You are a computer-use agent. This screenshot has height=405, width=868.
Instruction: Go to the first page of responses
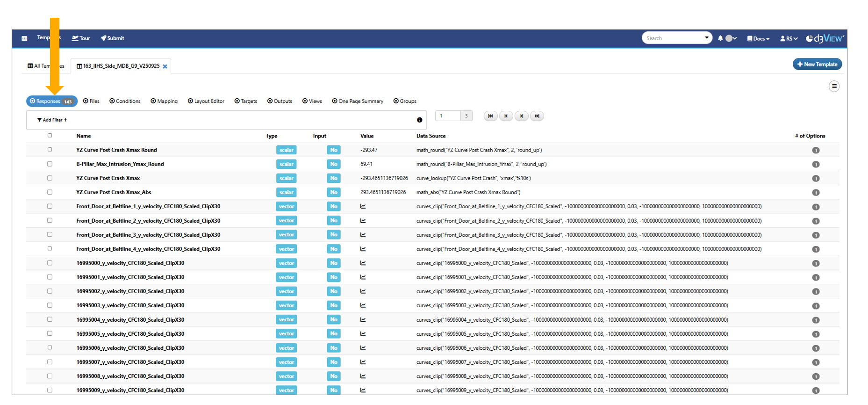coord(490,116)
